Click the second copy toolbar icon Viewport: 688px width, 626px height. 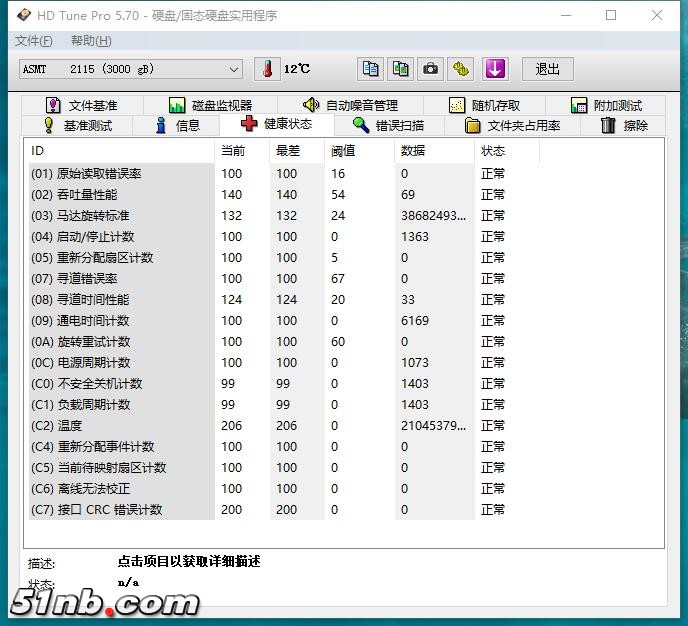click(400, 69)
